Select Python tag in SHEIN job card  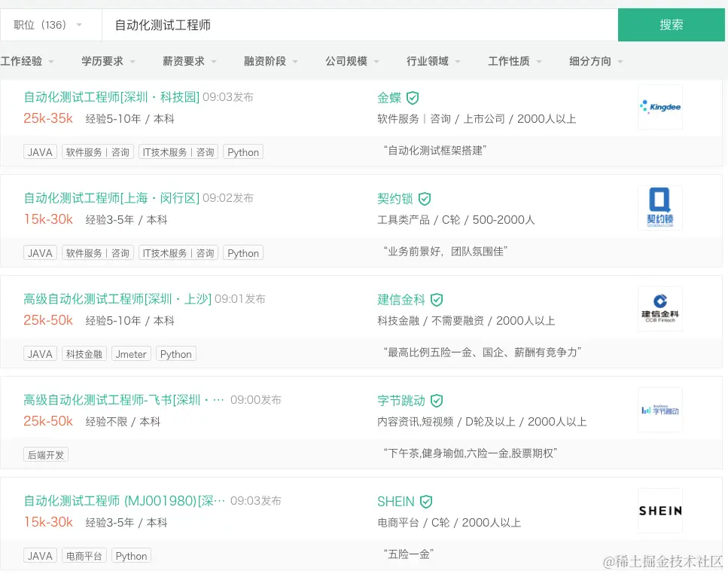pos(132,555)
